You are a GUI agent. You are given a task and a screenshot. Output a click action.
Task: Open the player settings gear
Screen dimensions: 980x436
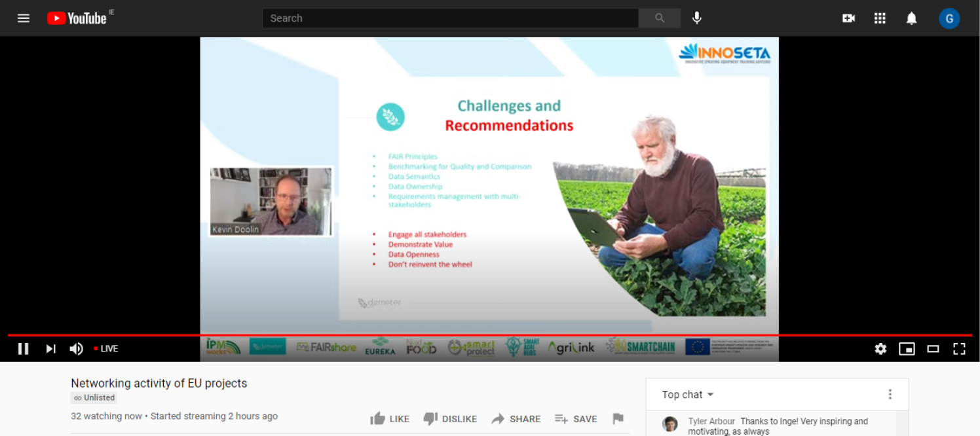(x=880, y=349)
